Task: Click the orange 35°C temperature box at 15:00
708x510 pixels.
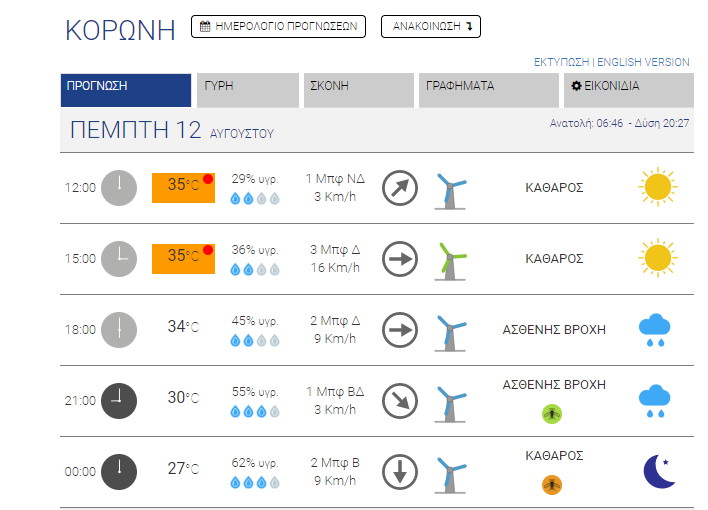Action: point(183,259)
